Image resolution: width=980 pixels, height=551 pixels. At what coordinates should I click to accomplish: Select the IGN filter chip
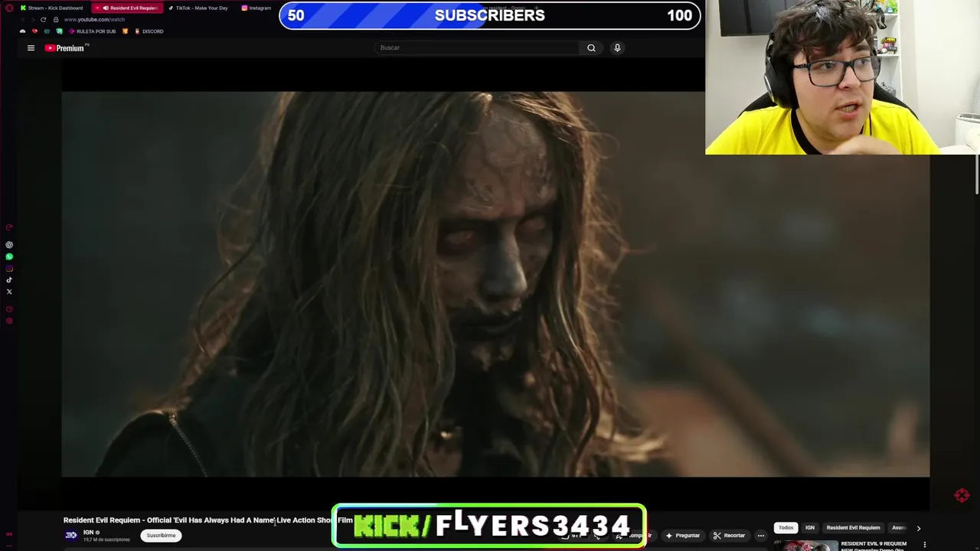[810, 527]
